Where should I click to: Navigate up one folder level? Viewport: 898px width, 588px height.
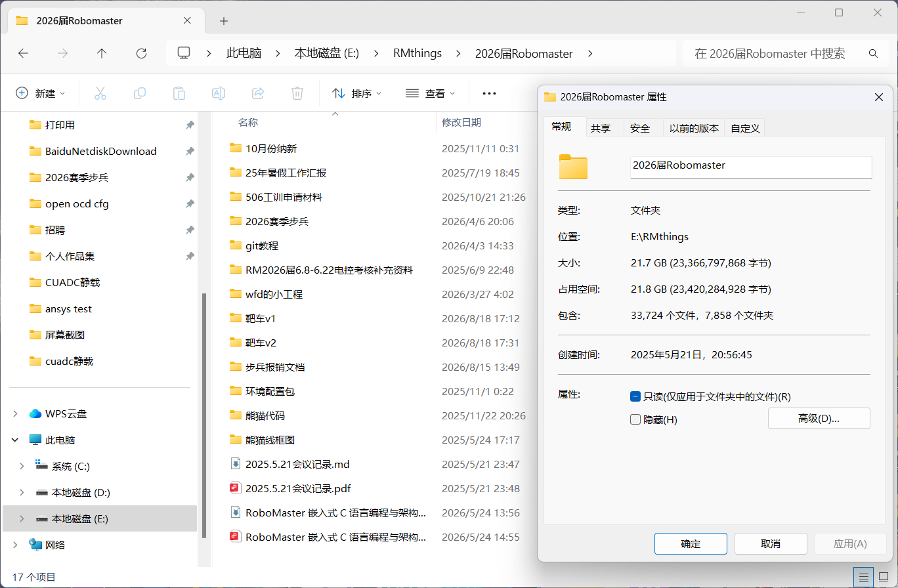(x=102, y=54)
